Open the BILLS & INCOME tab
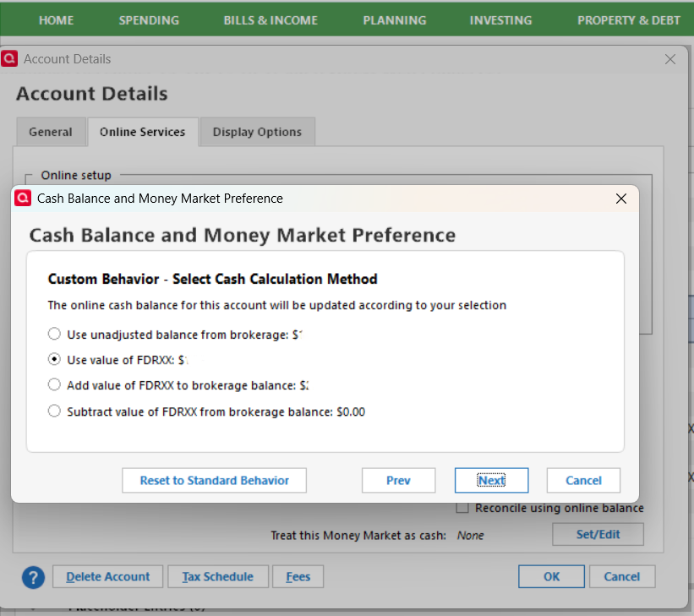 click(x=270, y=20)
